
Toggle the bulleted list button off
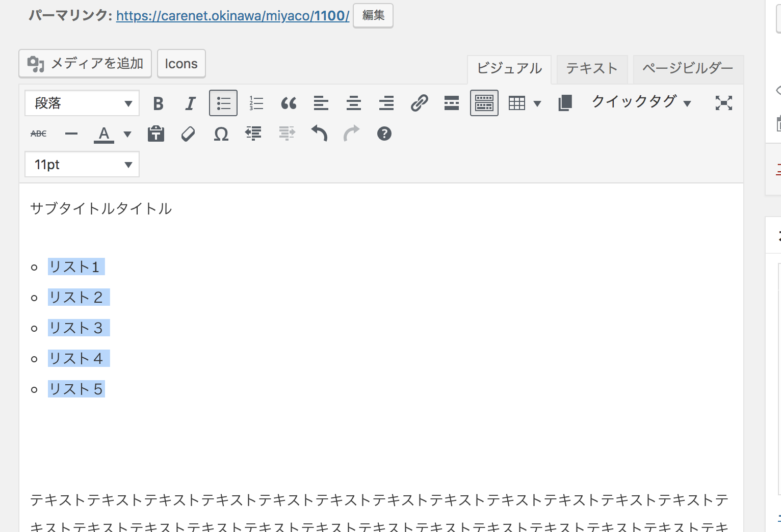pos(223,103)
